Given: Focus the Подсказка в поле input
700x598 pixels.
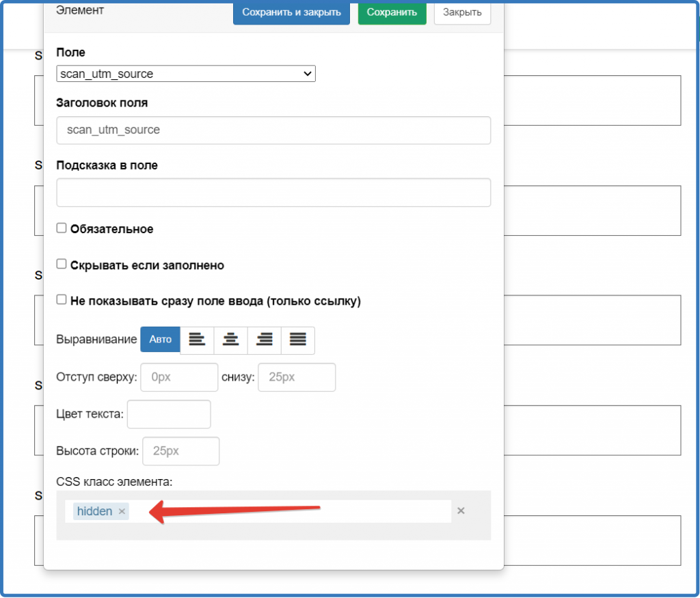Looking at the screenshot, I should tap(273, 193).
